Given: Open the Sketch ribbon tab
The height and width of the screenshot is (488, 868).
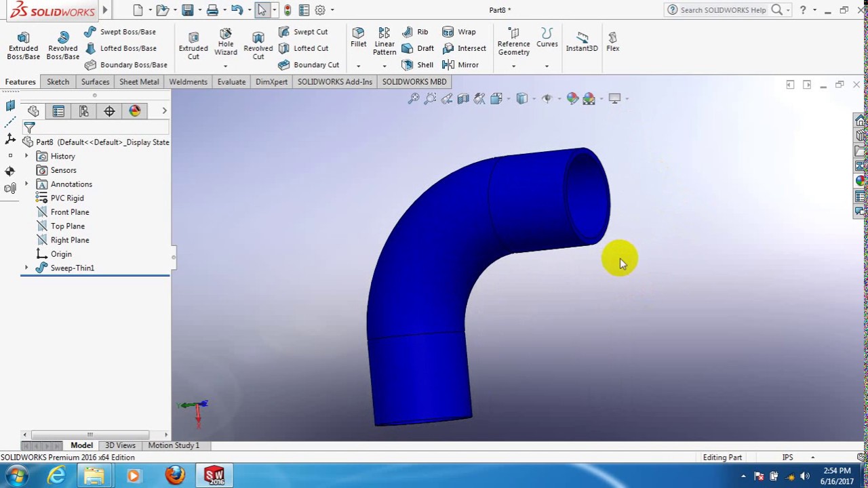Looking at the screenshot, I should [x=58, y=82].
